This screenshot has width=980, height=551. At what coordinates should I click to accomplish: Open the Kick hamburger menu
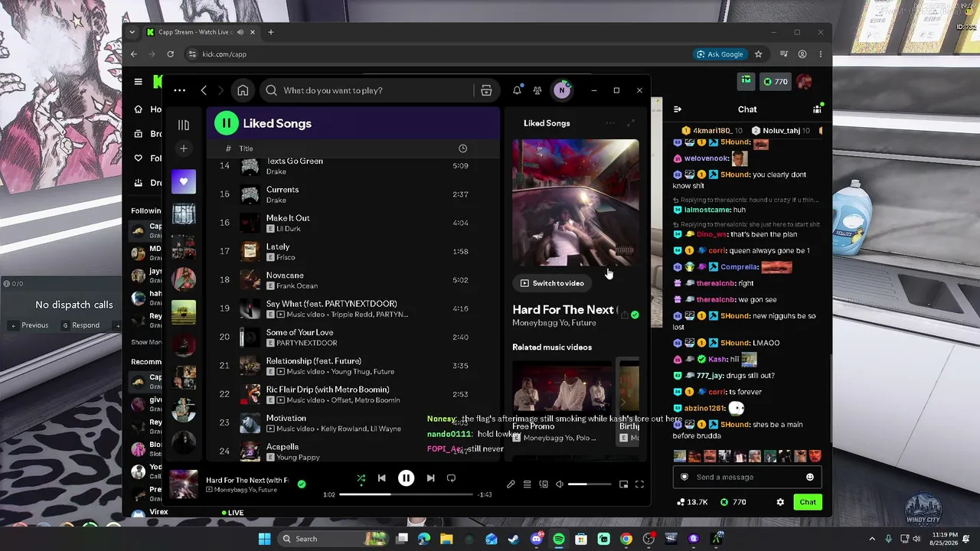[x=138, y=82]
